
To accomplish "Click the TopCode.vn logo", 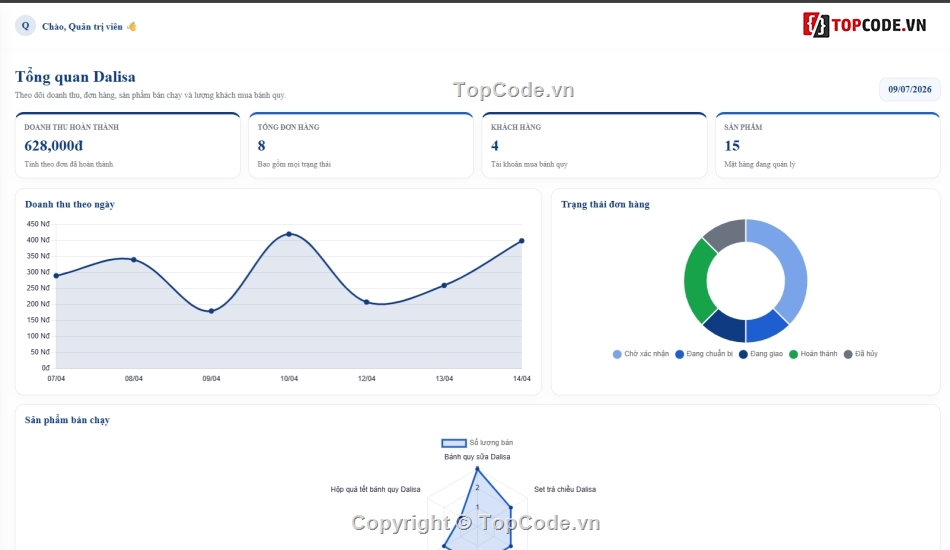I will point(865,25).
